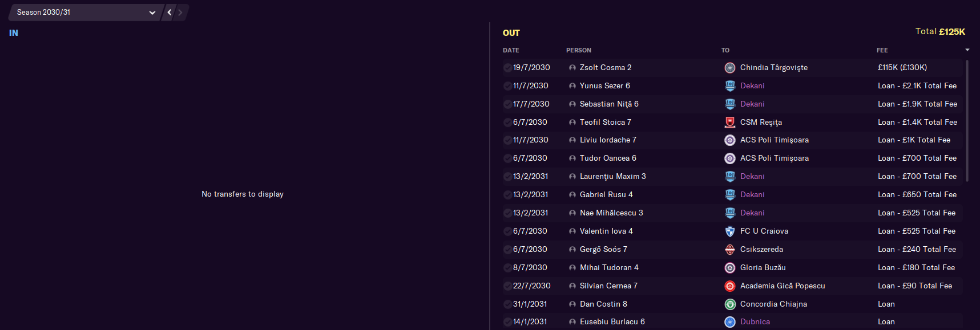
Task: Open Mihai Tudoran player profile link
Action: click(608, 267)
